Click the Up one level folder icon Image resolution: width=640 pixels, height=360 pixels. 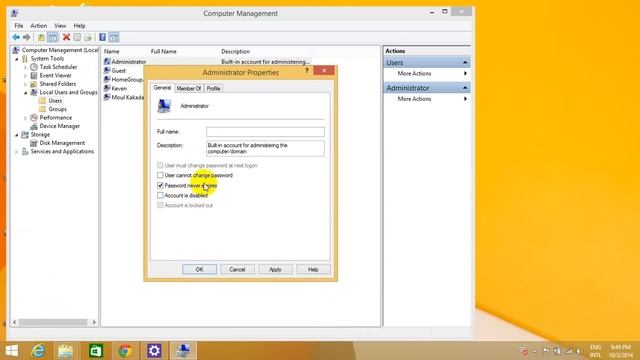click(x=41, y=38)
